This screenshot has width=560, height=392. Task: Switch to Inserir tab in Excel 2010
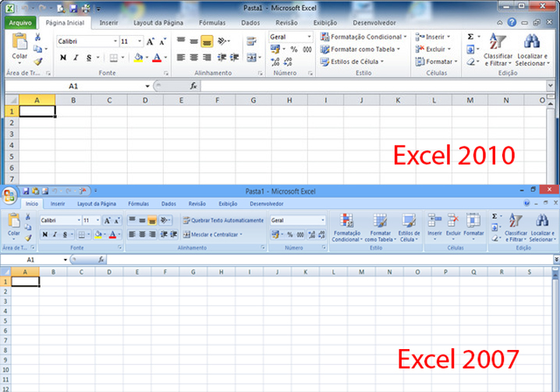coord(108,23)
